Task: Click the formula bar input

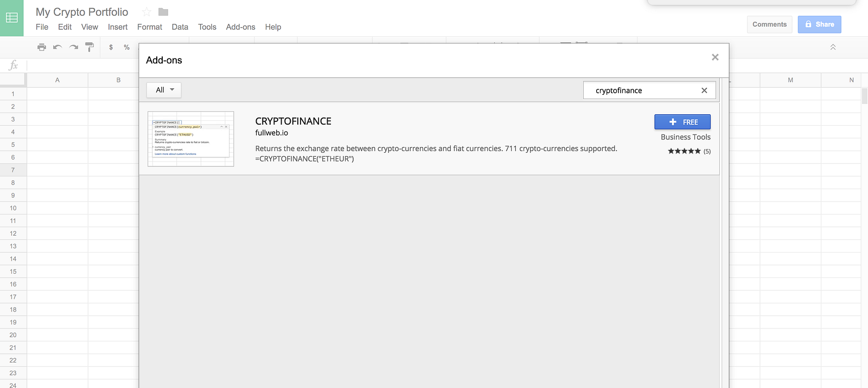Action: tap(81, 66)
